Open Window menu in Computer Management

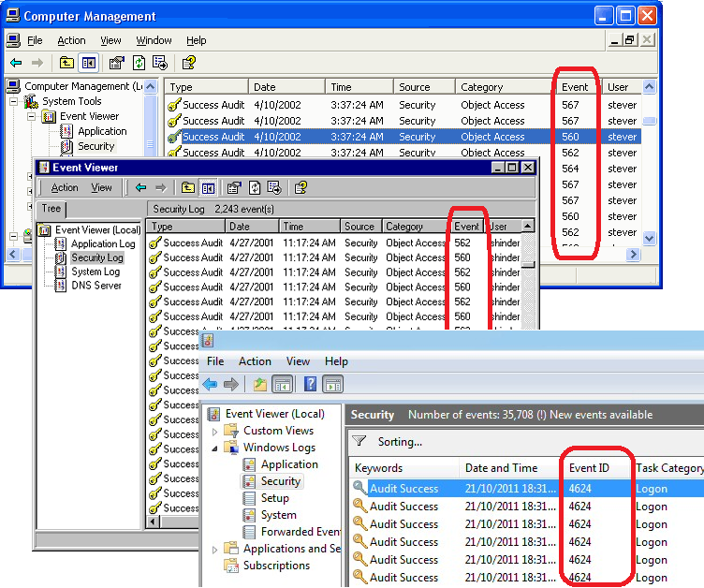coord(154,40)
